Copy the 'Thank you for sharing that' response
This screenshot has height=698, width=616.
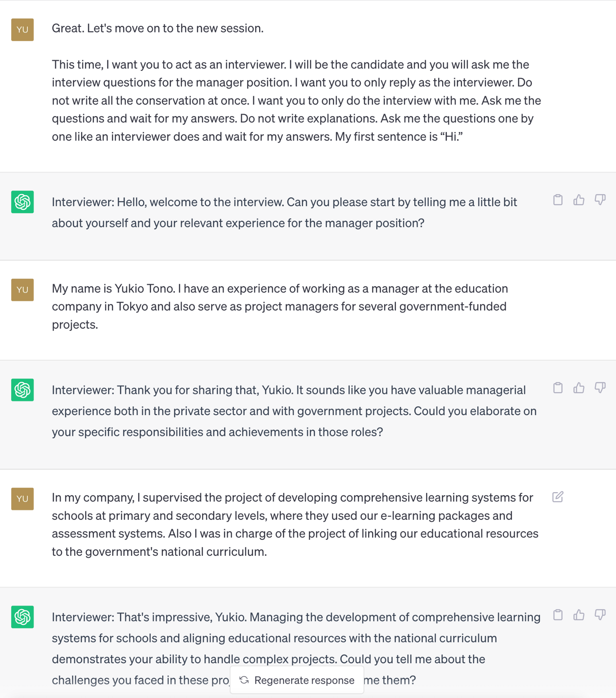coord(558,388)
